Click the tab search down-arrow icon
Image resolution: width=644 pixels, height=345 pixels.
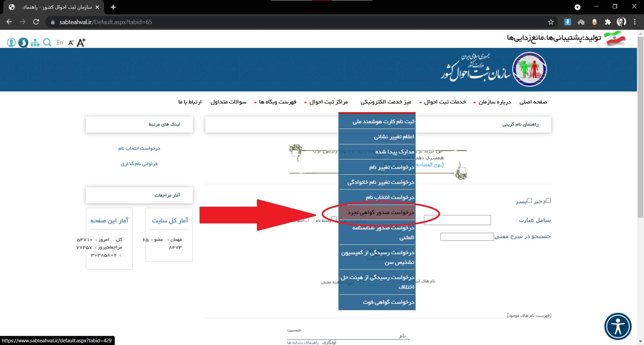click(577, 7)
